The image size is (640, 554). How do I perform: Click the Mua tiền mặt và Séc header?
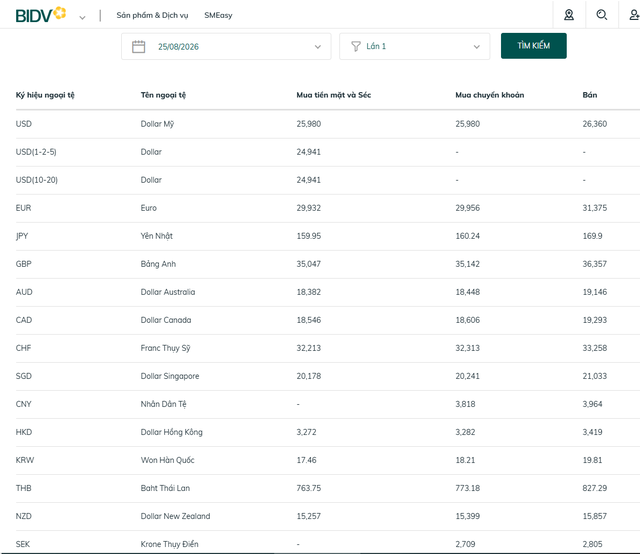point(333,95)
